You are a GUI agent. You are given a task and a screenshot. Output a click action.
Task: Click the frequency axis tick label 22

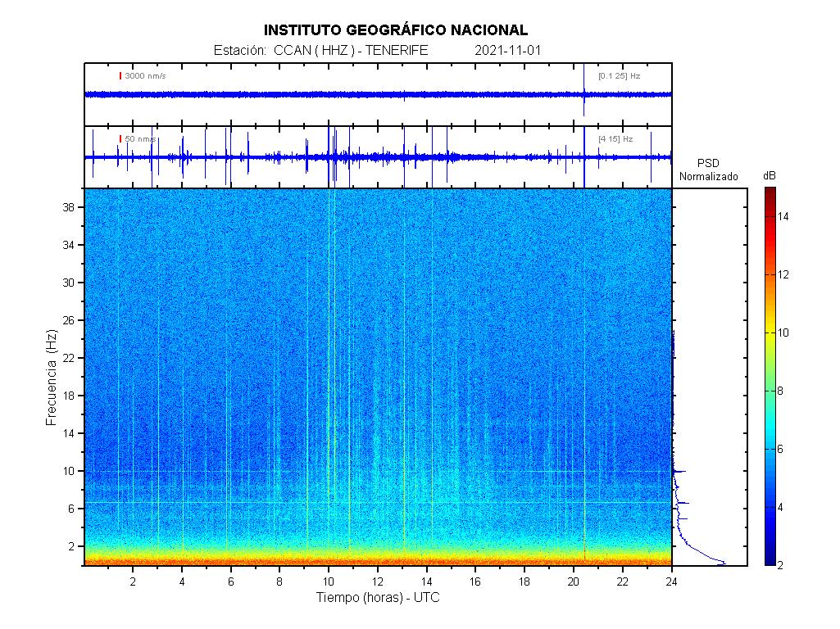tap(69, 358)
